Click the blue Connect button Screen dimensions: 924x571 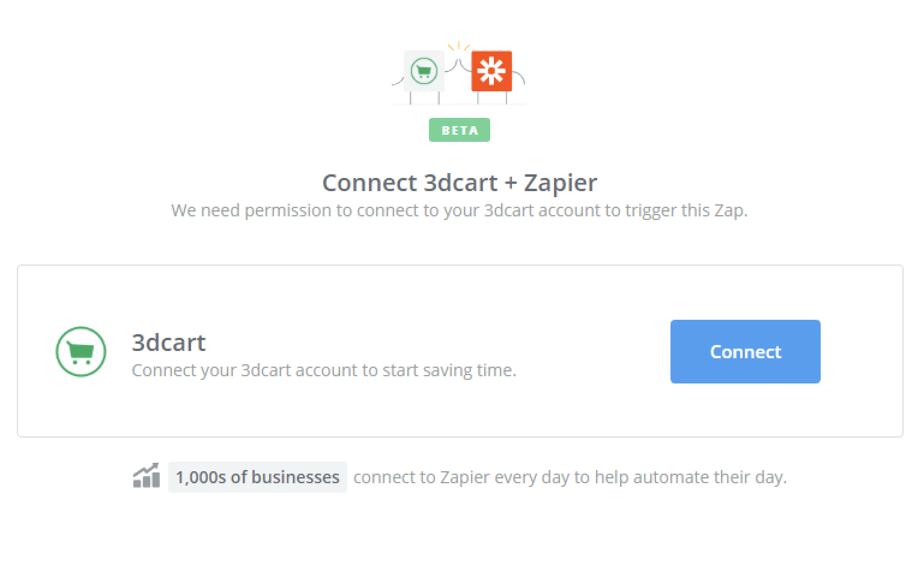point(745,352)
